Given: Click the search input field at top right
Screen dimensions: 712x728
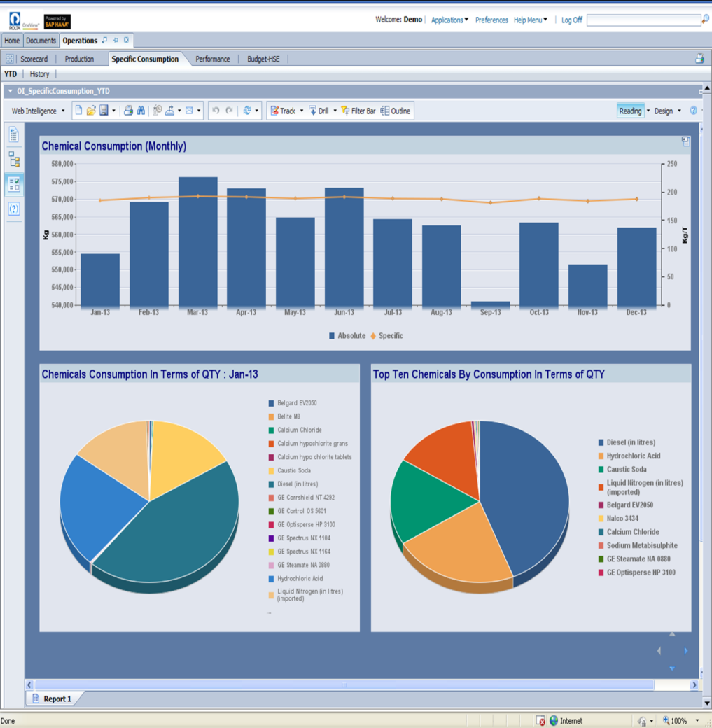Looking at the screenshot, I should 643,20.
